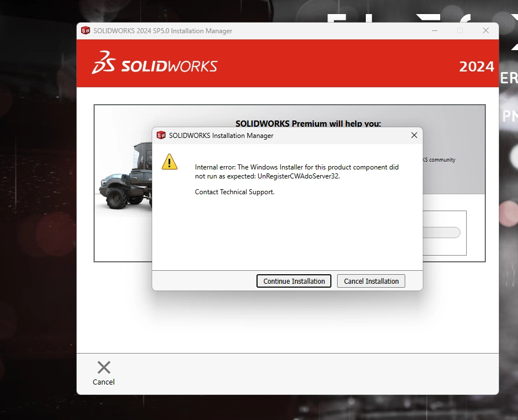Click the 3DS SOLIDWORKS logo in banner
This screenshot has height=420, width=518.
click(x=154, y=62)
